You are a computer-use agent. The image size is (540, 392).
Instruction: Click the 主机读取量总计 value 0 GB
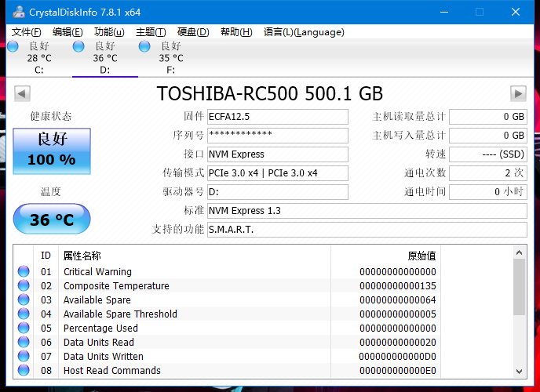[488, 117]
